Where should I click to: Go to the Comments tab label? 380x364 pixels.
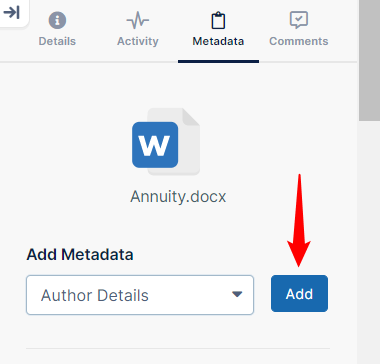click(x=299, y=41)
